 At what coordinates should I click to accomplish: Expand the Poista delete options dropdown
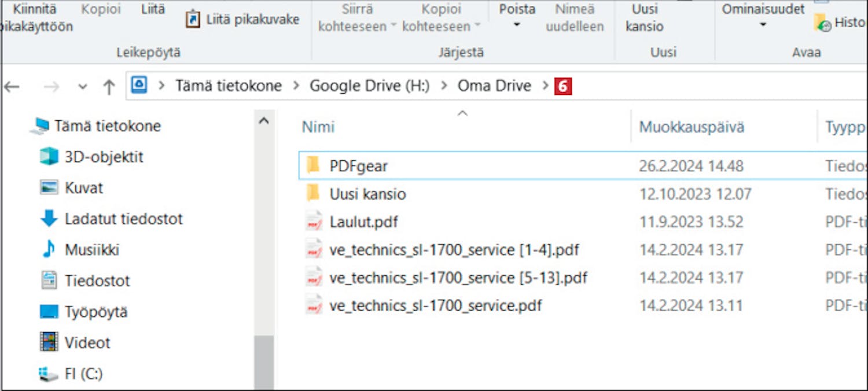pyautogui.click(x=517, y=25)
